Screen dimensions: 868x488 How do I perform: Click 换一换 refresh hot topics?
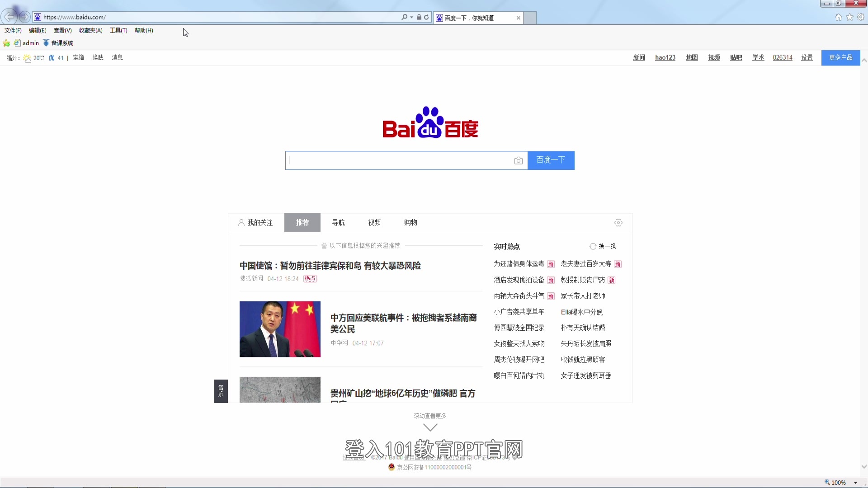point(603,246)
